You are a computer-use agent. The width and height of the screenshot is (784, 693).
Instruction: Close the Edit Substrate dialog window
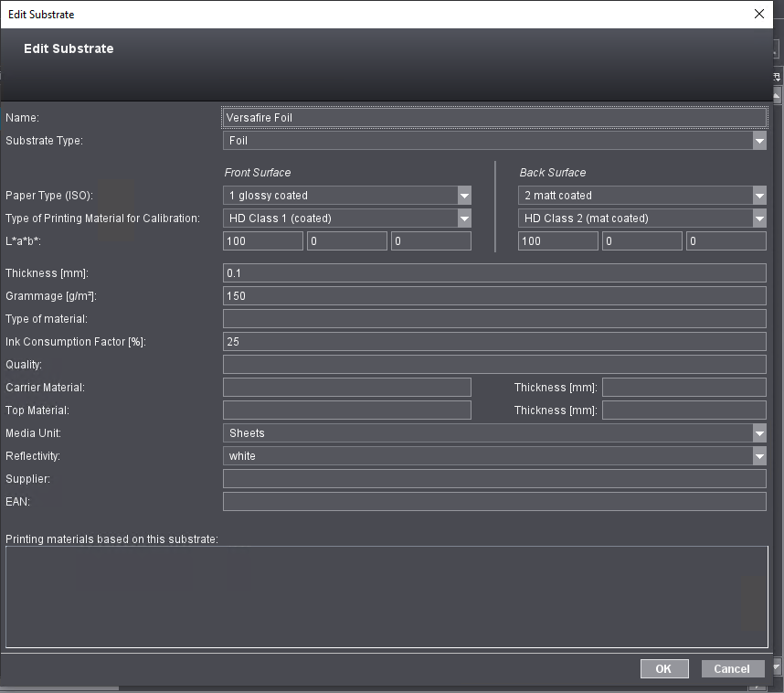758,14
